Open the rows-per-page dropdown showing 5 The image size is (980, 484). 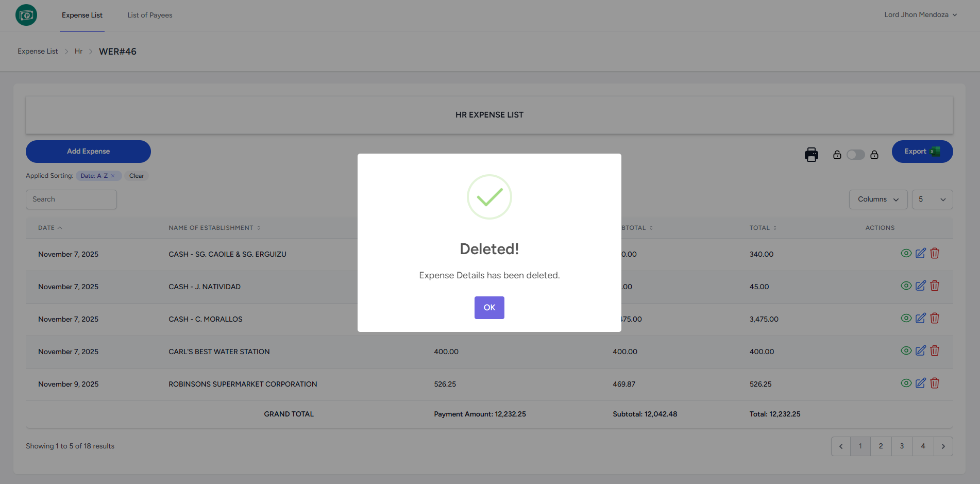coord(933,199)
